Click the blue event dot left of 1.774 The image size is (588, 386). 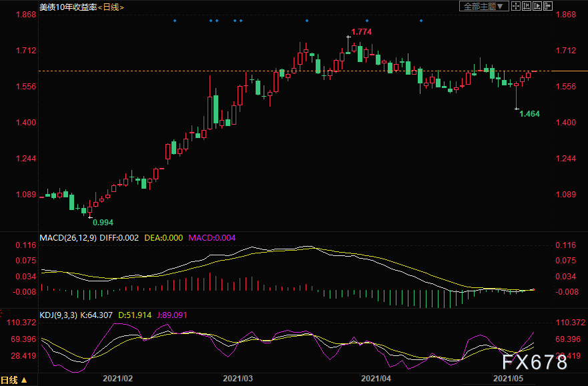(307, 21)
